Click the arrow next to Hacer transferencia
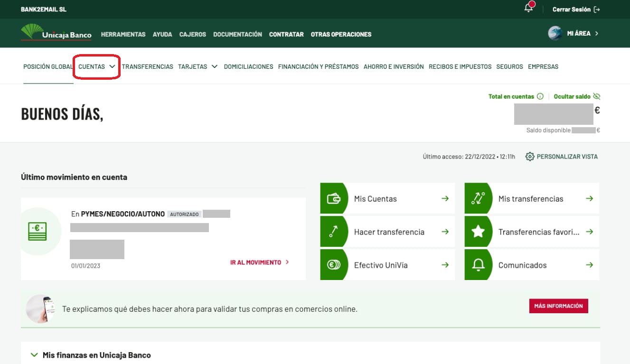The width and height of the screenshot is (630, 364). 445,232
